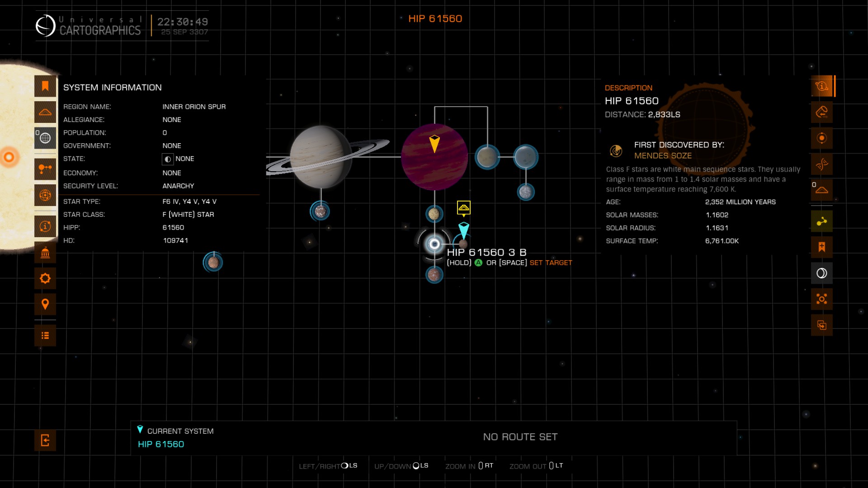The height and width of the screenshot is (488, 868).
Task: Click the yellow ship marker box icon
Action: [464, 208]
